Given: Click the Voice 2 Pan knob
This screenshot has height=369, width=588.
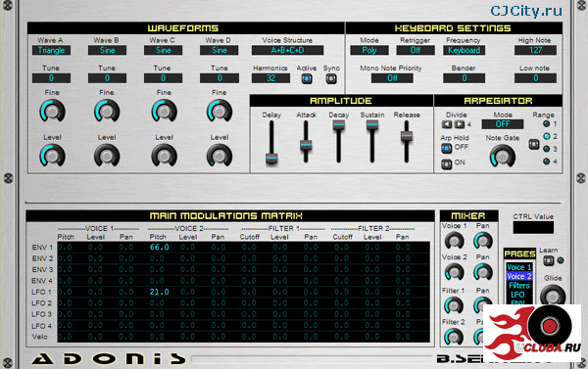Looking at the screenshot, I should point(483,272).
